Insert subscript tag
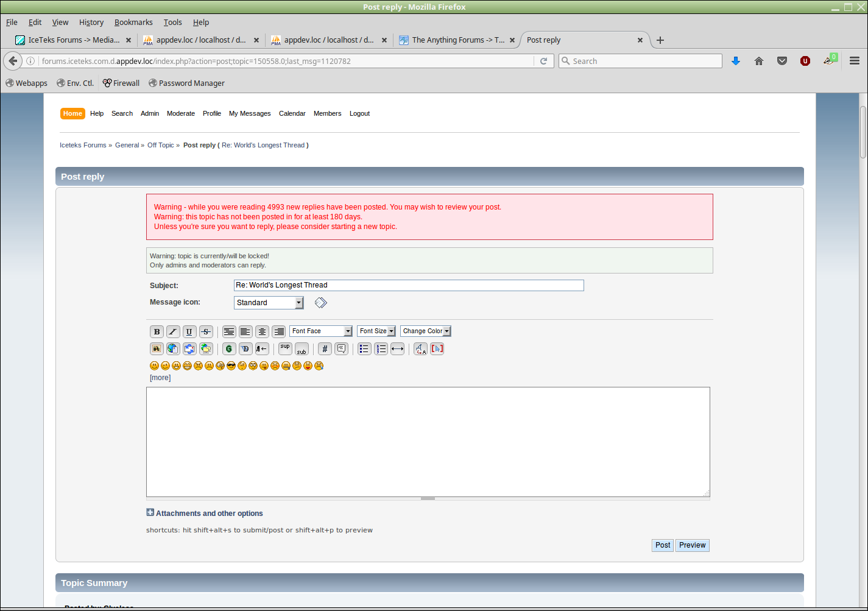Image resolution: width=868 pixels, height=611 pixels. coord(302,349)
